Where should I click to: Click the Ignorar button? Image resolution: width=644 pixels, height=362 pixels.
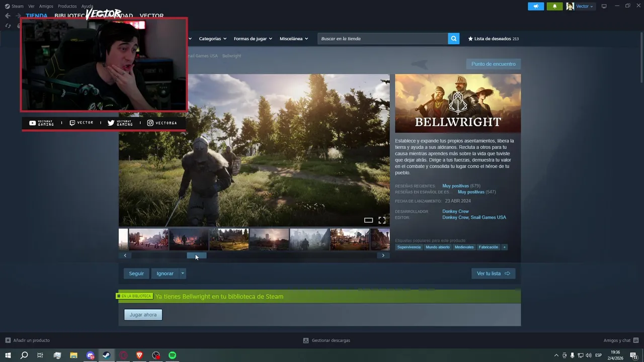[165, 274]
